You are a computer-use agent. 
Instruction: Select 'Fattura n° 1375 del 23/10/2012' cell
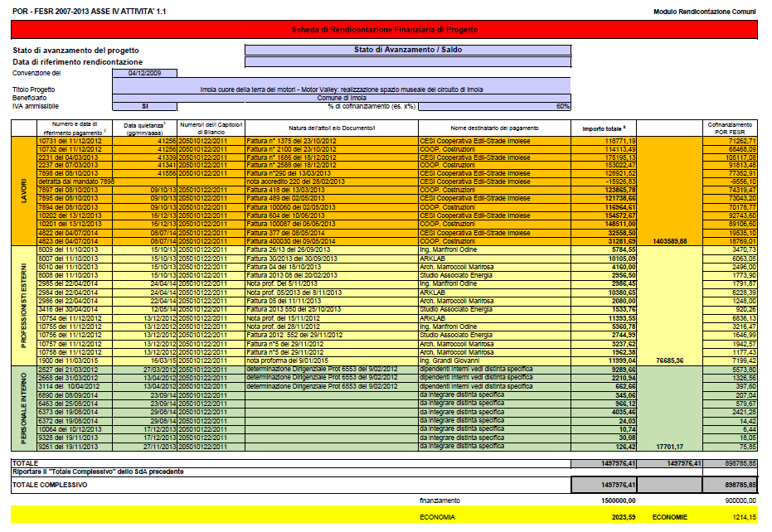point(332,141)
